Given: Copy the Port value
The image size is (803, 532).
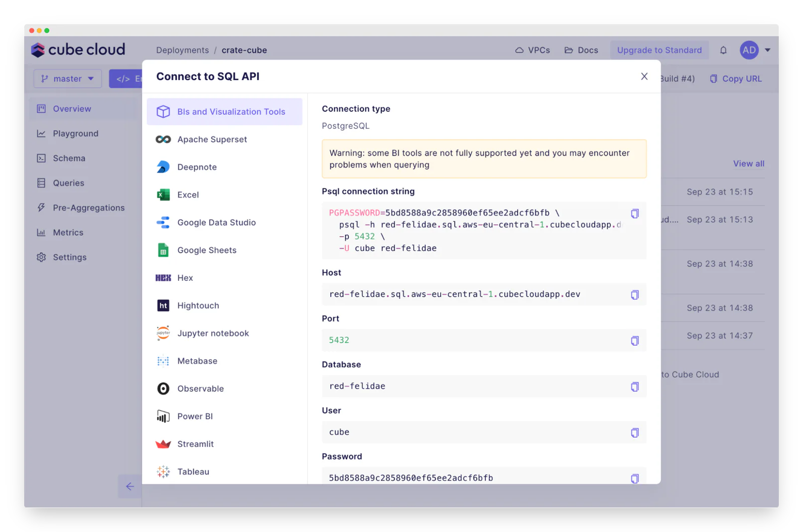Looking at the screenshot, I should (x=634, y=341).
